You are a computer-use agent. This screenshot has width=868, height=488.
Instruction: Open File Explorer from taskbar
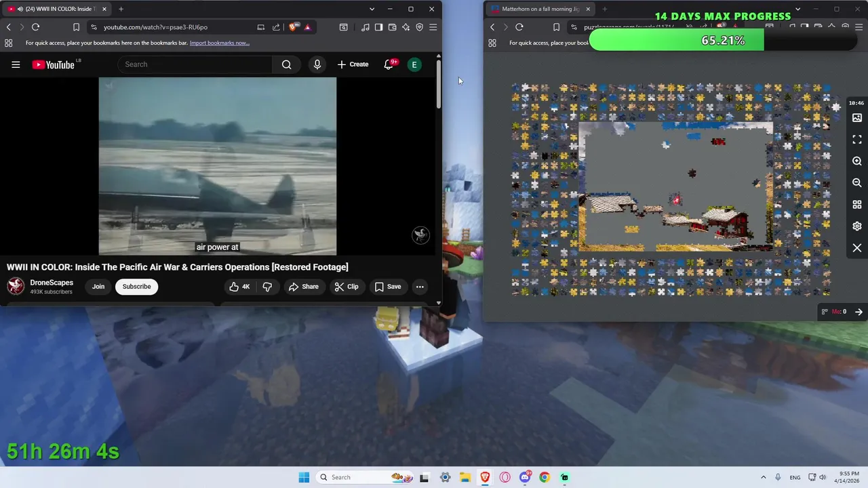coord(465,477)
